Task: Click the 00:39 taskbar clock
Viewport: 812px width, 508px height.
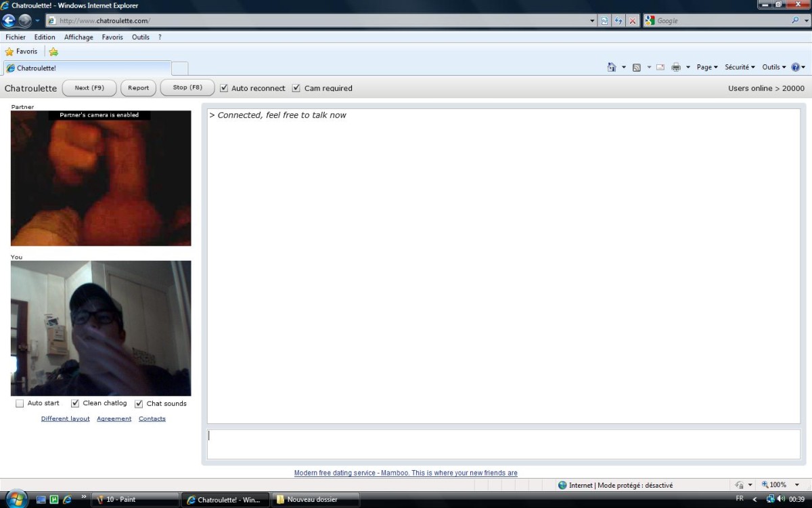Action: point(796,499)
